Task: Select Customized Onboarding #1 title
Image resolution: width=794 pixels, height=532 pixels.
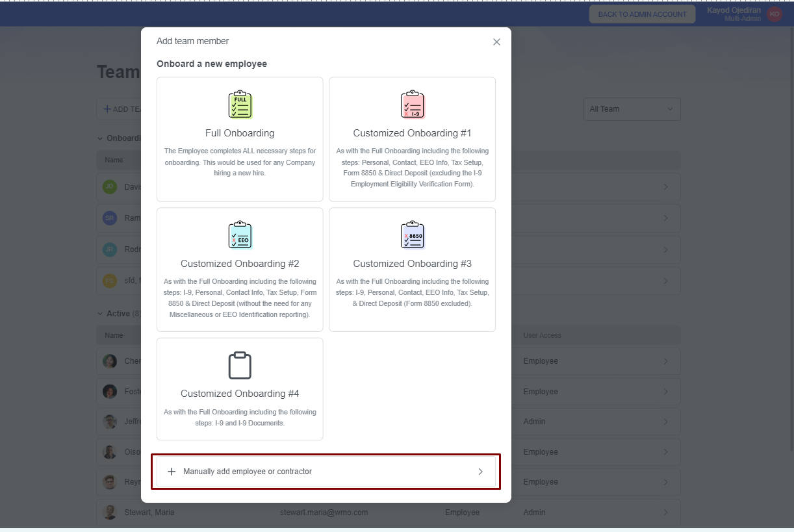Action: pyautogui.click(x=412, y=133)
